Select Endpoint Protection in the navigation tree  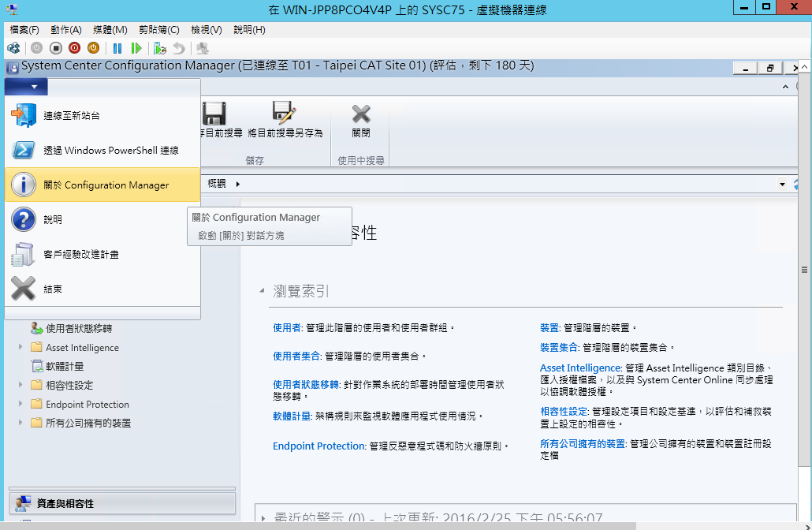tap(87, 405)
